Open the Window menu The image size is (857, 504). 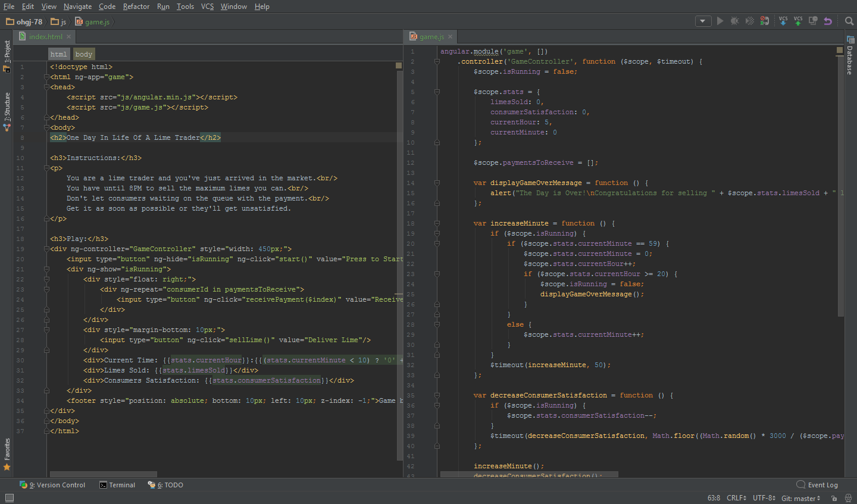233,7
